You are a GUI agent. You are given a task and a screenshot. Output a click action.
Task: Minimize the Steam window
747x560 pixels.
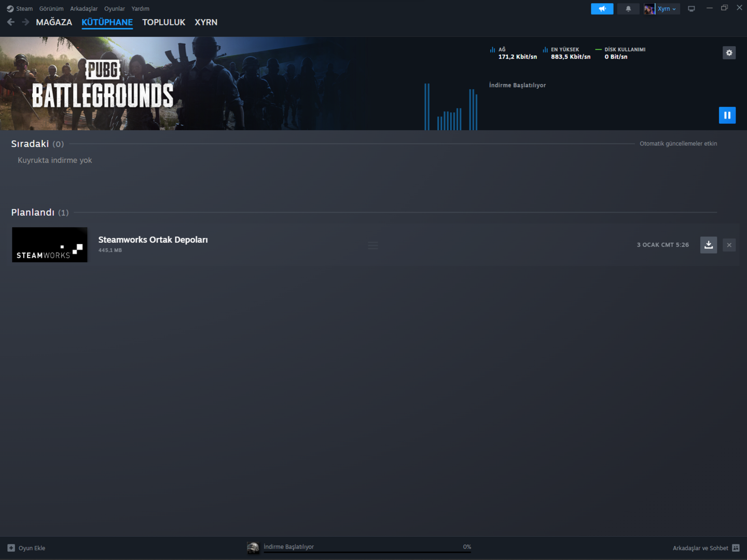[x=709, y=8]
